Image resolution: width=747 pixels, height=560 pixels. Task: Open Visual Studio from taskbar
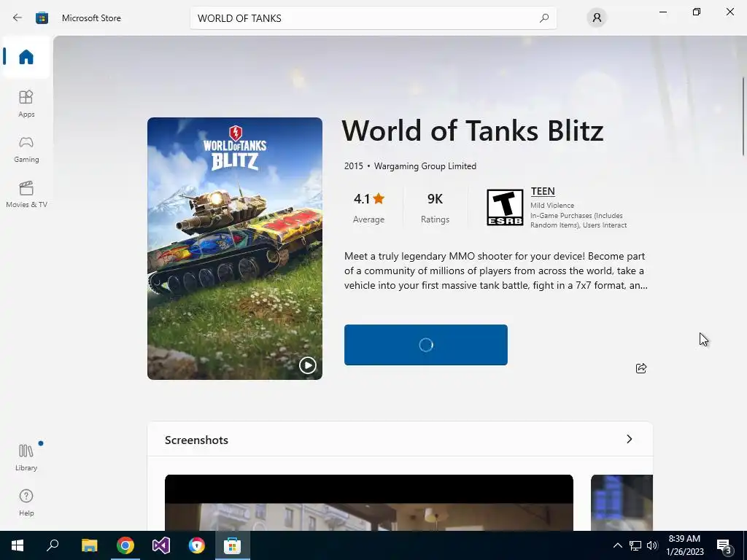coord(161,545)
